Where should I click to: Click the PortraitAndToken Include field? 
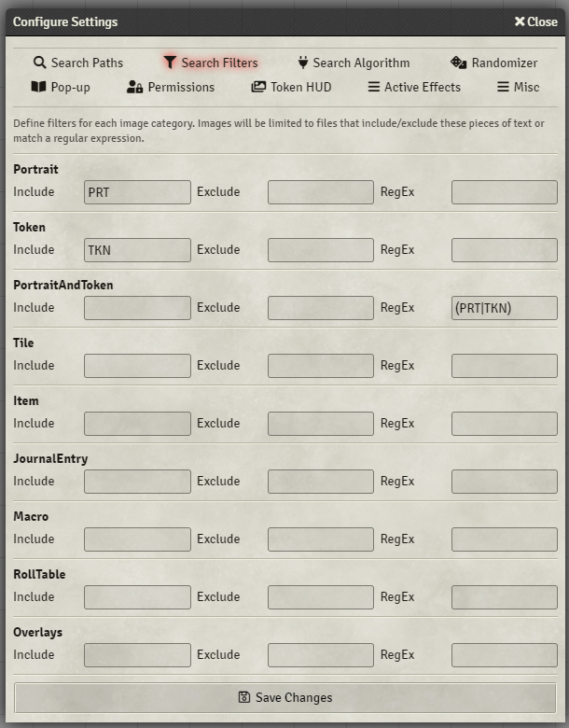click(x=137, y=308)
